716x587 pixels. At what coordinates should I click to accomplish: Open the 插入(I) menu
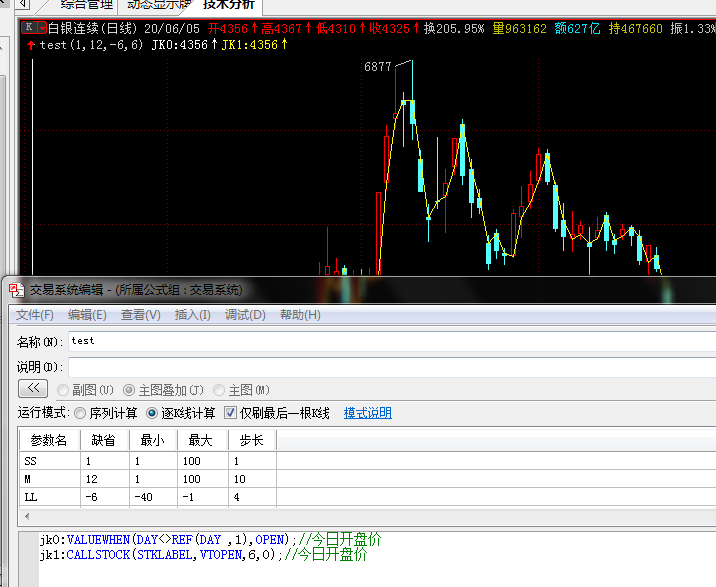pyautogui.click(x=192, y=315)
